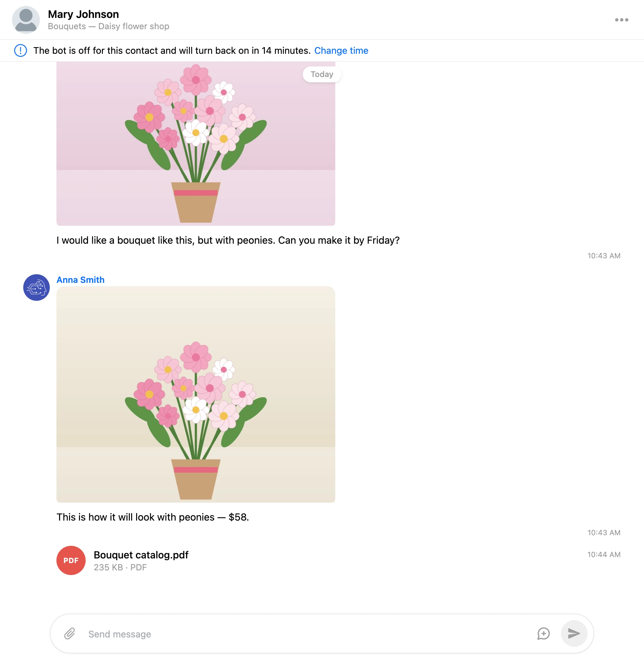Screen dimensions: 644x664
Task: Click the reply text mentioning $58
Action: tap(153, 517)
